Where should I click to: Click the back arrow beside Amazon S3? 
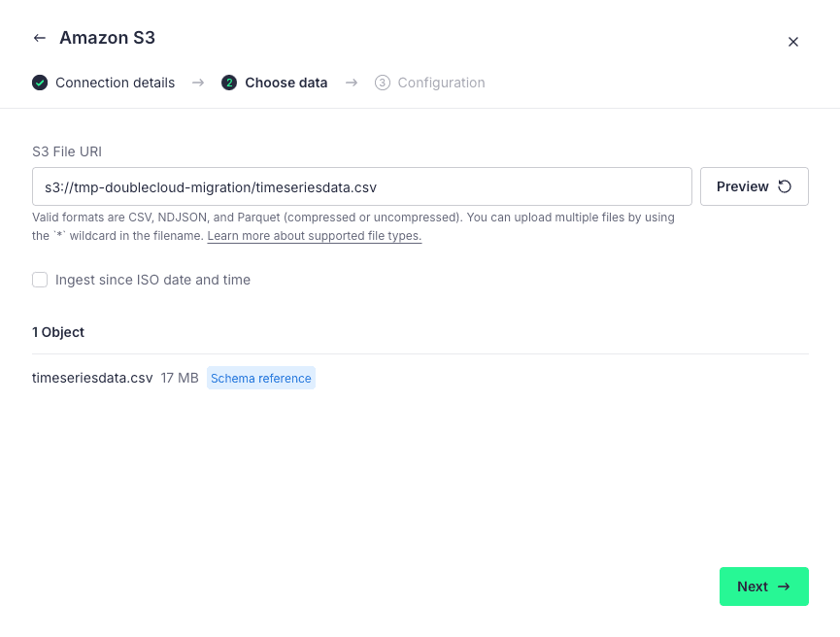click(x=39, y=38)
